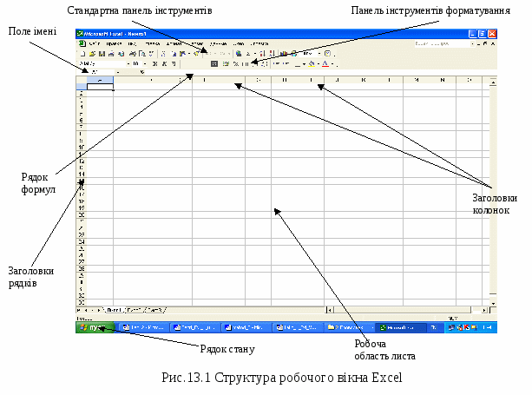The width and height of the screenshot is (532, 395).
Task: Paste from clipboard using the Paste icon
Action: [182, 54]
